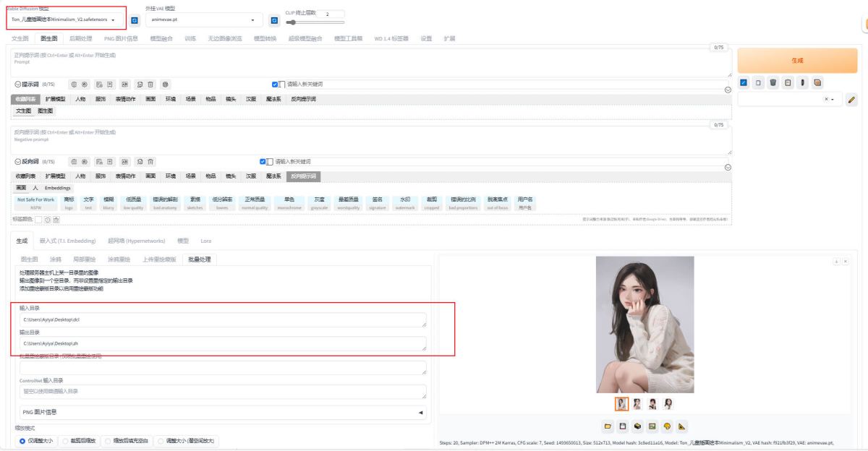Viewport: 868px width, 451px height.
Task: Click the 输出目录 output directory field
Action: 223,343
